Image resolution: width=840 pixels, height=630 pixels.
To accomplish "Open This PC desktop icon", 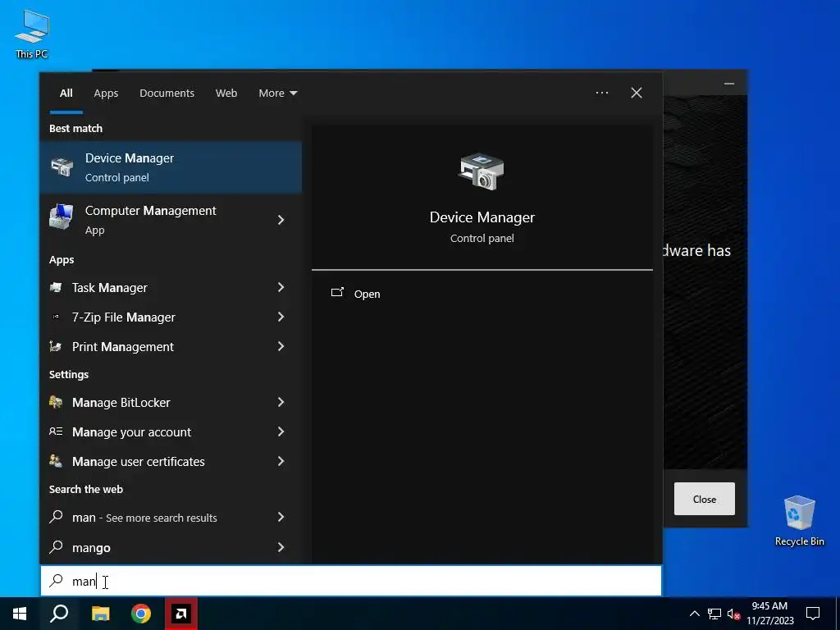I will tap(32, 33).
